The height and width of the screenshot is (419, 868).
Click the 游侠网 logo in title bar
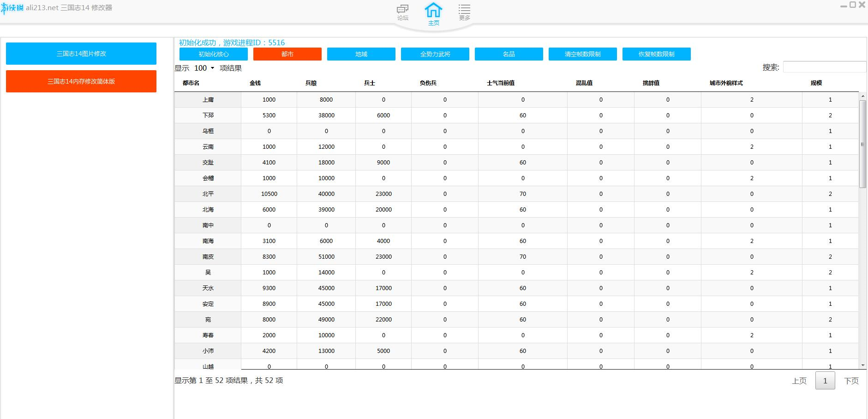click(x=12, y=8)
